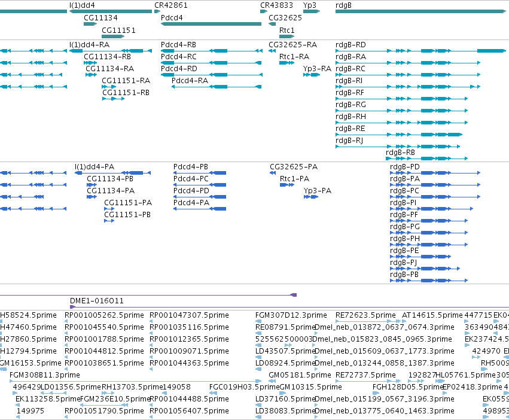Click the CG32625 gene label
The width and height of the screenshot is (509, 420).
[285, 18]
